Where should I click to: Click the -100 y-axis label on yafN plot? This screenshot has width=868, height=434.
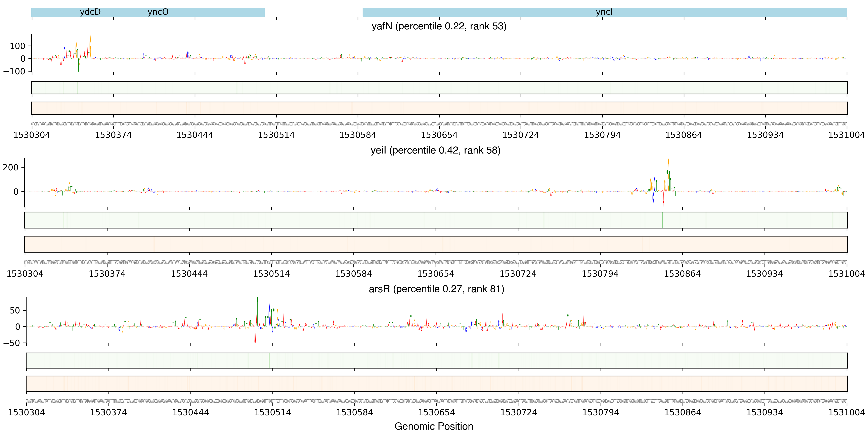14,72
